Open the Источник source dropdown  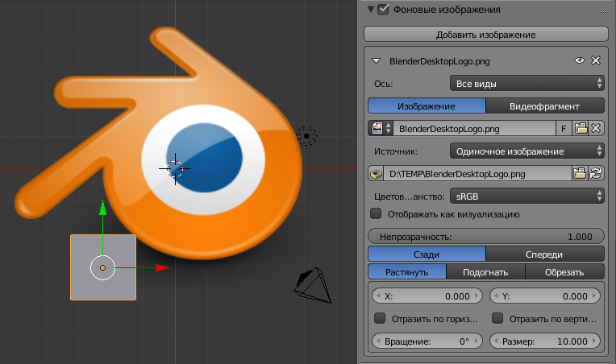(x=527, y=151)
